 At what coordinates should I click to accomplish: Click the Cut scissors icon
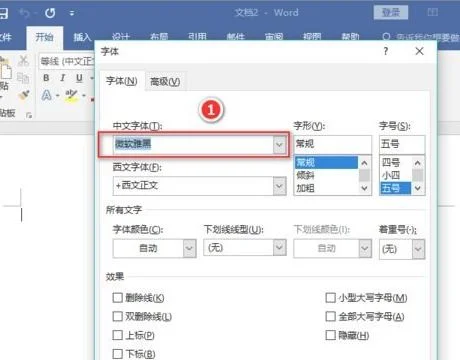point(23,61)
